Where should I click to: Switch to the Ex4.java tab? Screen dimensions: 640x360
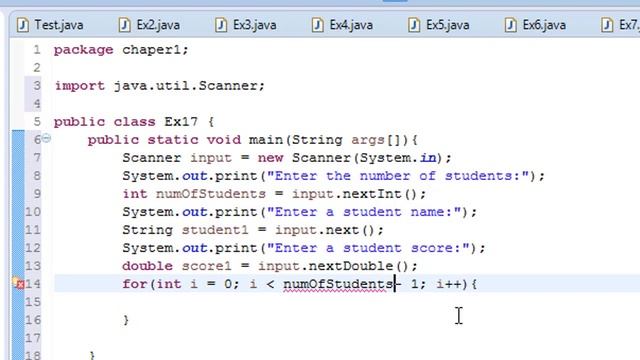click(342, 25)
